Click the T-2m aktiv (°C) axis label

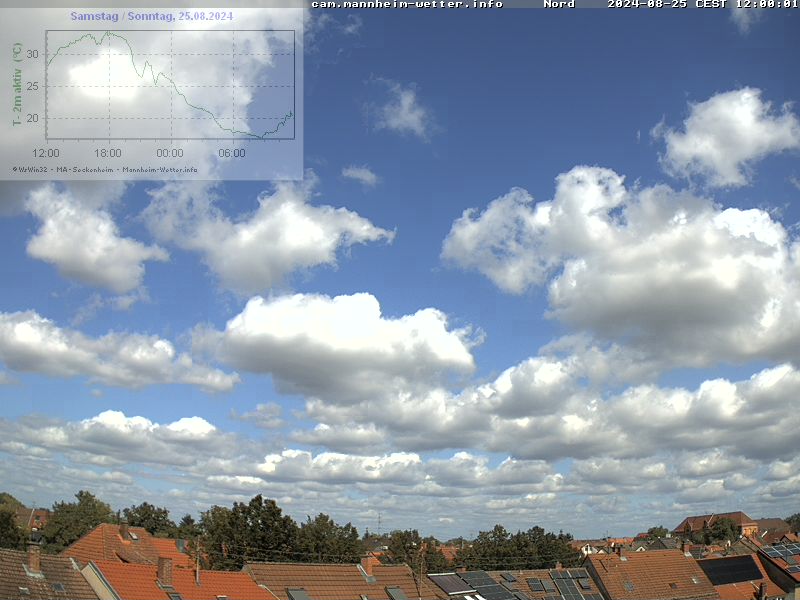pos(17,84)
